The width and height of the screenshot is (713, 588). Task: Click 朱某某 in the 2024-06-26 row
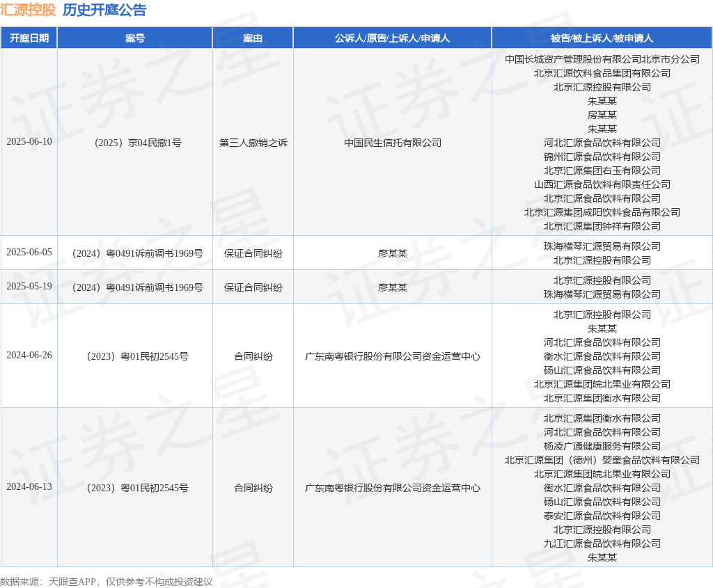coord(602,328)
